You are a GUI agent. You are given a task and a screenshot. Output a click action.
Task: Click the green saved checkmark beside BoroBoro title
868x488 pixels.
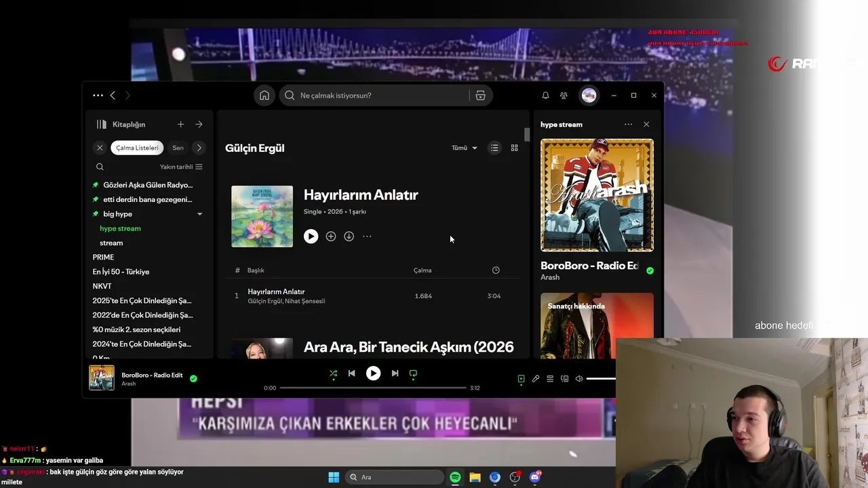pyautogui.click(x=650, y=270)
